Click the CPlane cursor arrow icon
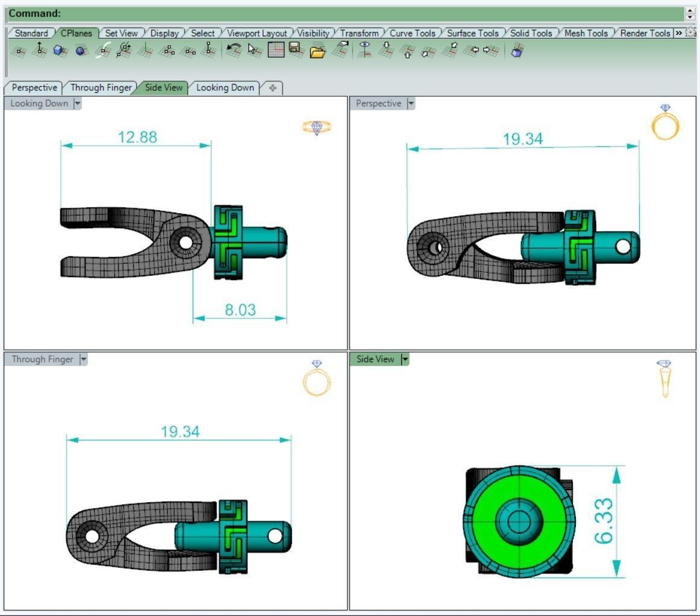The height and width of the screenshot is (616, 700). pos(254,50)
